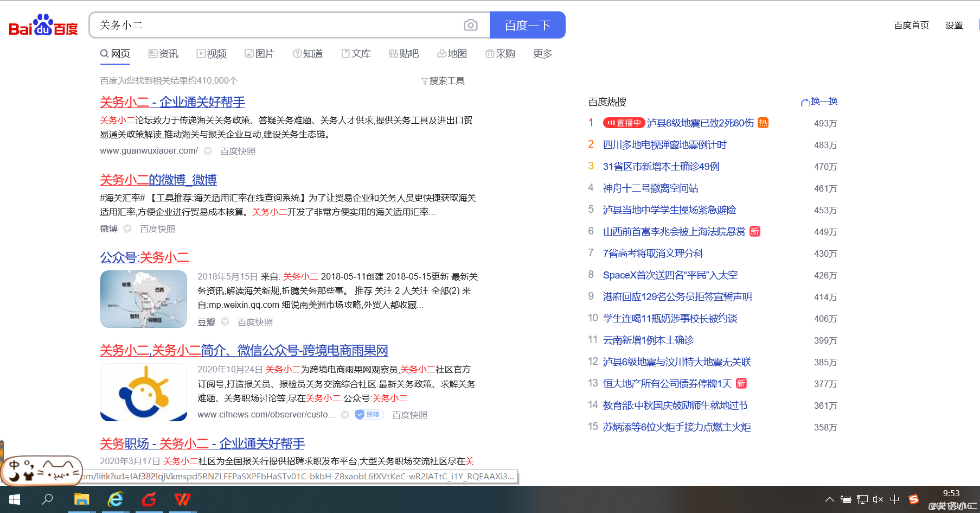Open hot search 教育部:中秋国庆鼓励师生就地过节
The height and width of the screenshot is (513, 980).
pyautogui.click(x=675, y=406)
